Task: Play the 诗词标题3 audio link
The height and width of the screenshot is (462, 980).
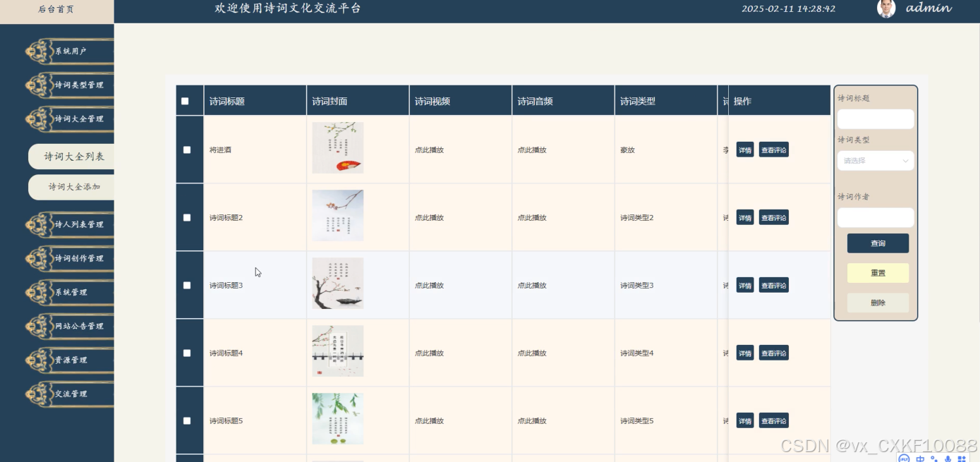Action: click(x=532, y=286)
